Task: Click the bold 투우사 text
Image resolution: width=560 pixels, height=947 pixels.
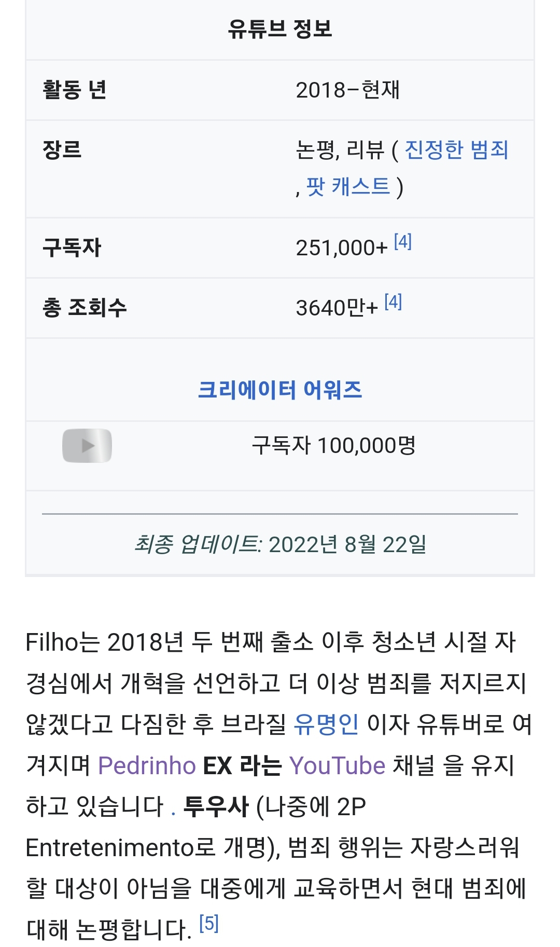Action: coord(216,806)
